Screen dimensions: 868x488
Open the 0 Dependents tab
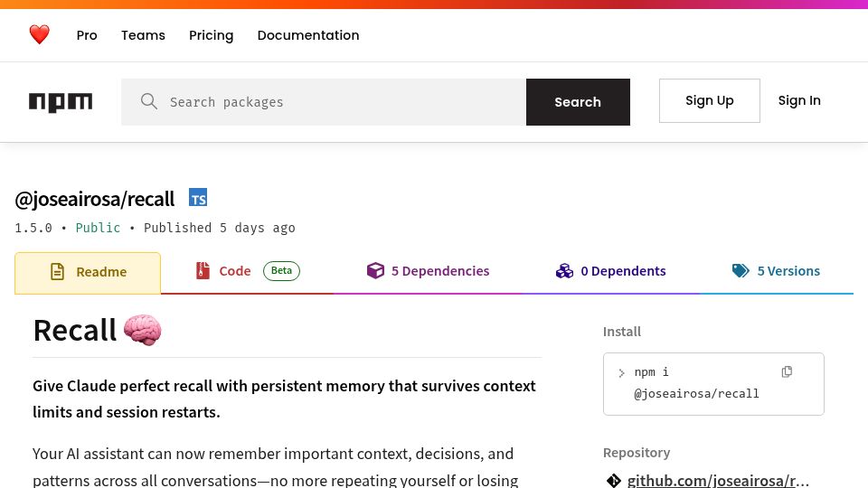[x=610, y=271]
